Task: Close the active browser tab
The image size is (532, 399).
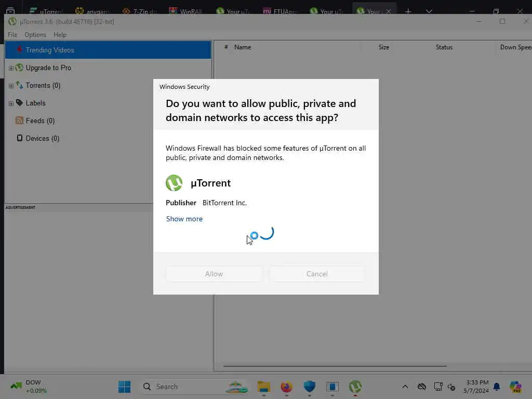Action: coord(389,11)
